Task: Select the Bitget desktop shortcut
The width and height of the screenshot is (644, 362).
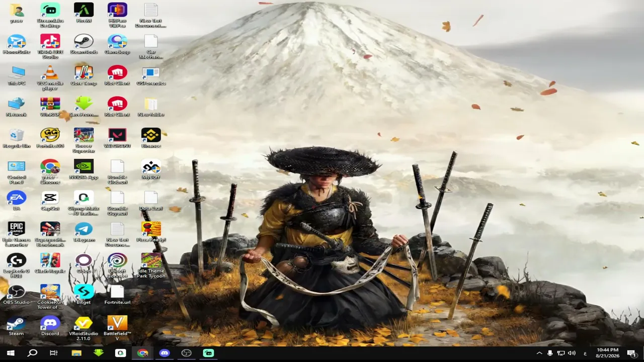Action: pyautogui.click(x=84, y=294)
